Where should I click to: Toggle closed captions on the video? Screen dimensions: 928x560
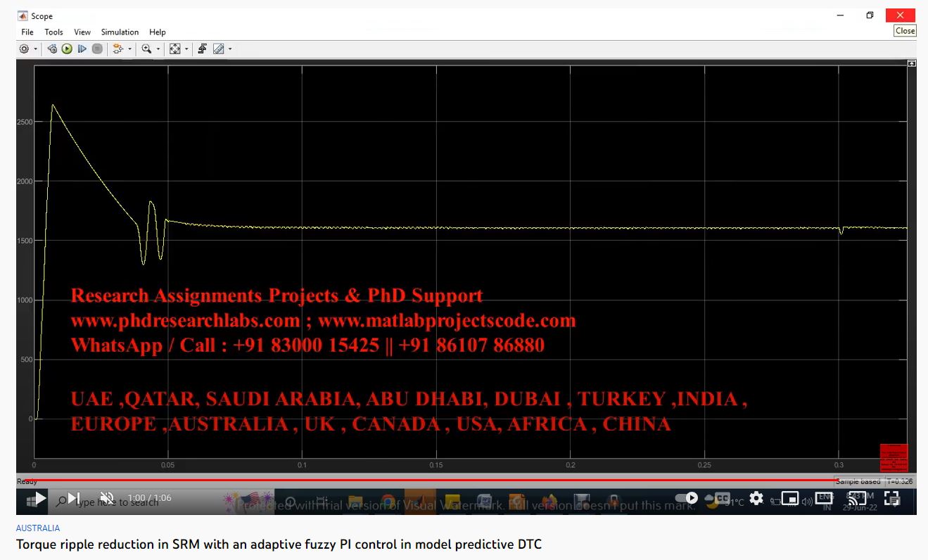[723, 498]
